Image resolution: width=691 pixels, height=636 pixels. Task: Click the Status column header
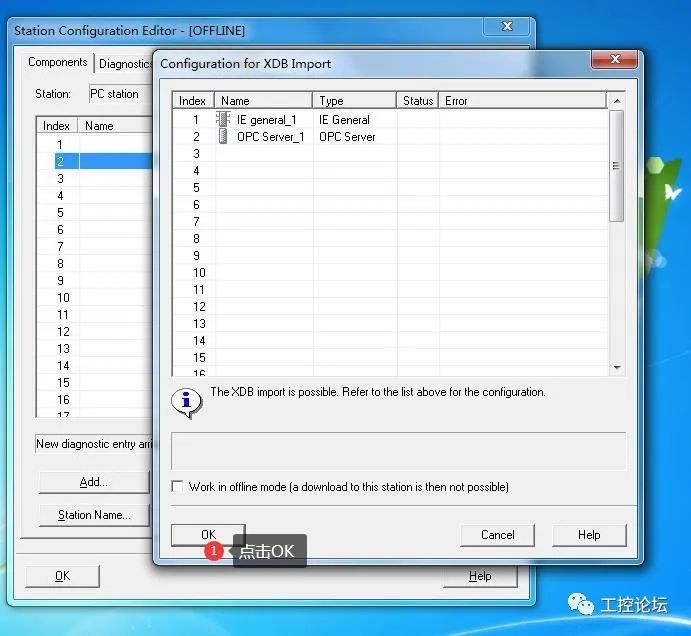(x=417, y=101)
